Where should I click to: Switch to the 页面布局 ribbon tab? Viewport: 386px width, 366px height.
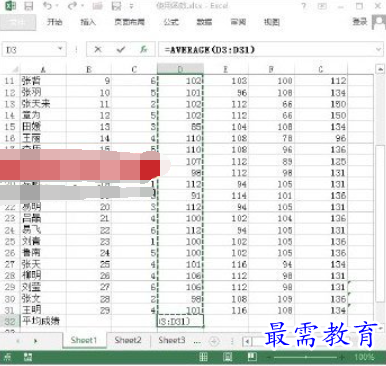[130, 22]
